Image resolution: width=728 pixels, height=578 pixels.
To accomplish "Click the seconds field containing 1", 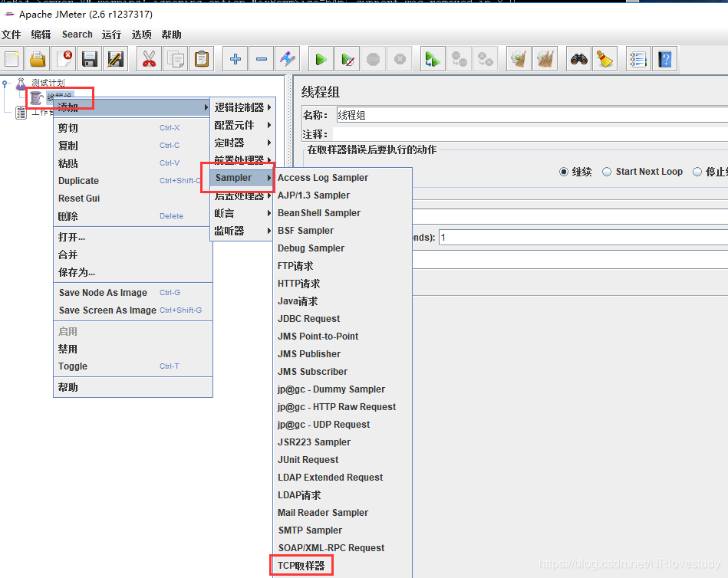I will (x=583, y=238).
